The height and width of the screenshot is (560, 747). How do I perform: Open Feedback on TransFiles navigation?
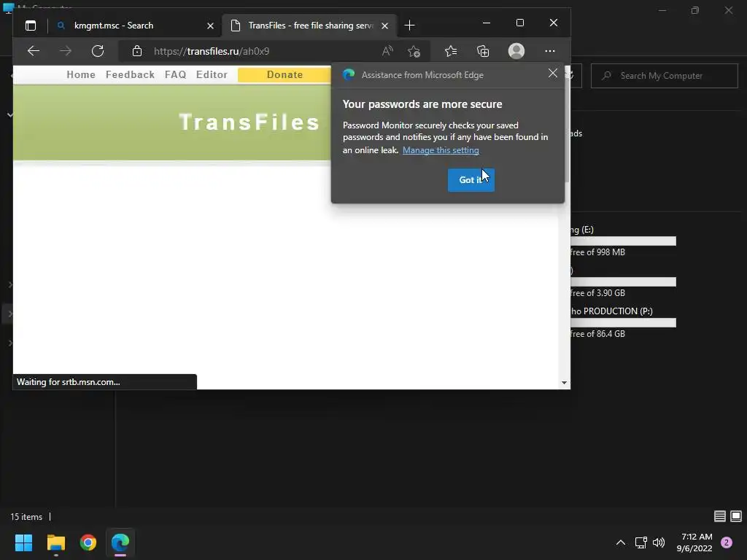[130, 75]
